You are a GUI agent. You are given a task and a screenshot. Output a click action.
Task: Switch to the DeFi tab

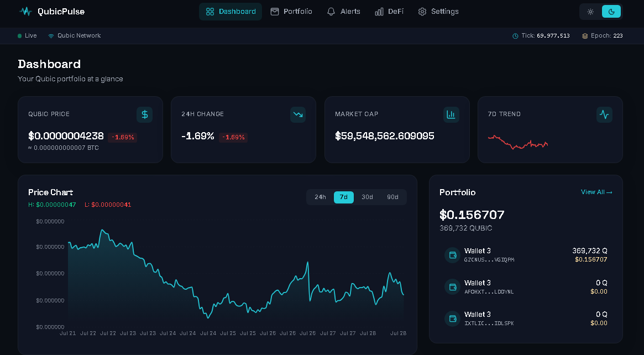[x=389, y=12]
